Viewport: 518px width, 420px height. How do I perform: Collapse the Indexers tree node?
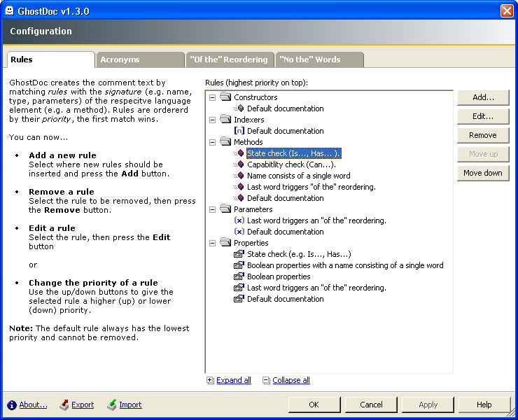[x=212, y=120]
